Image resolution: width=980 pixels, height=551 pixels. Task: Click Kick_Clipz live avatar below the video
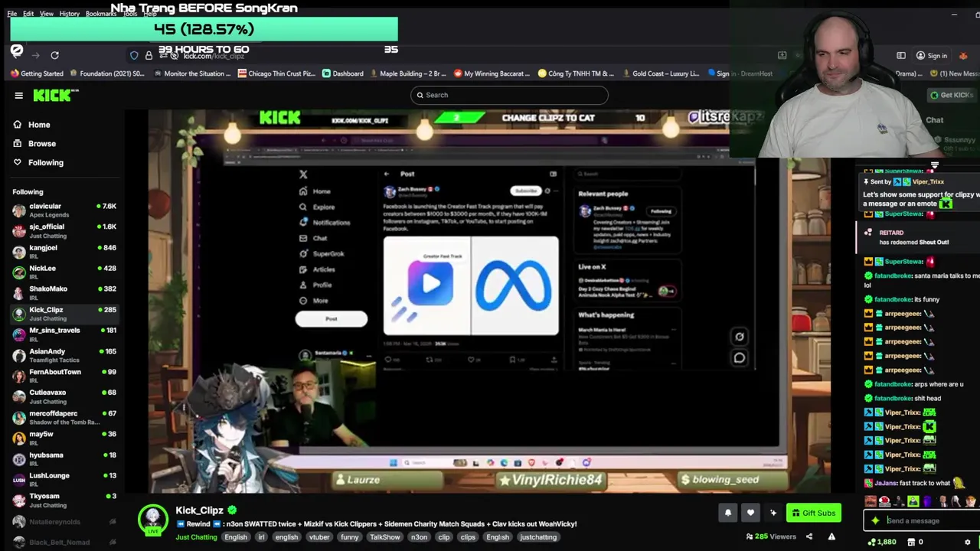coord(152,520)
